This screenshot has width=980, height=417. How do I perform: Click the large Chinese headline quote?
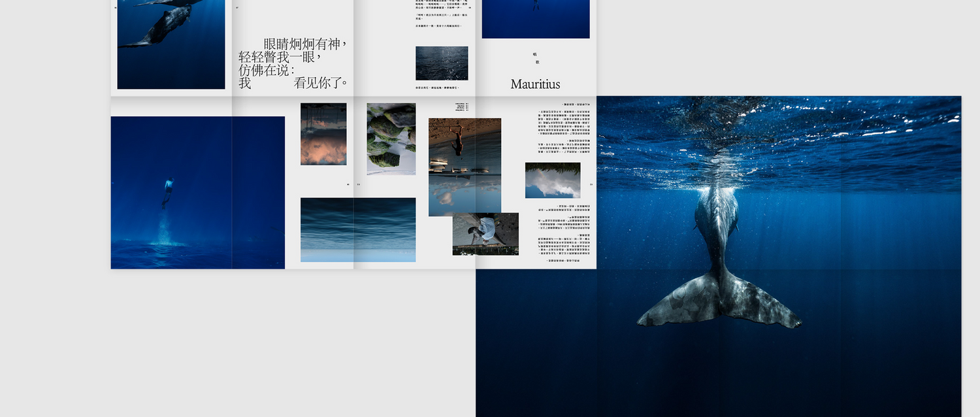coord(293,63)
